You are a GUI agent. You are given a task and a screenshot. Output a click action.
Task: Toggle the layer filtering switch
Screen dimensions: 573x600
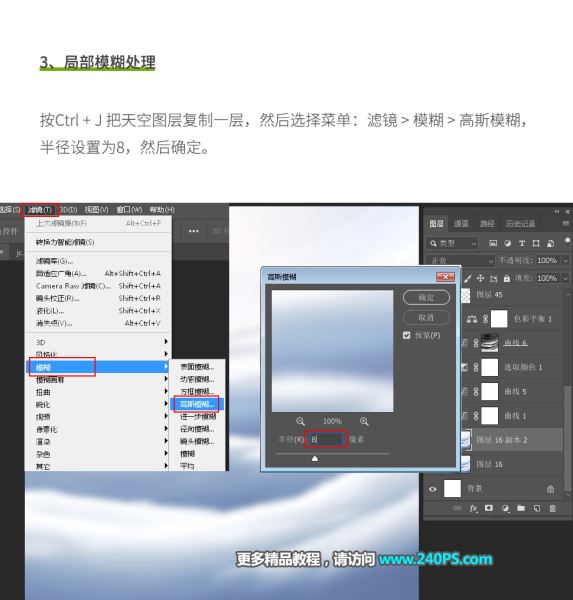(x=567, y=242)
